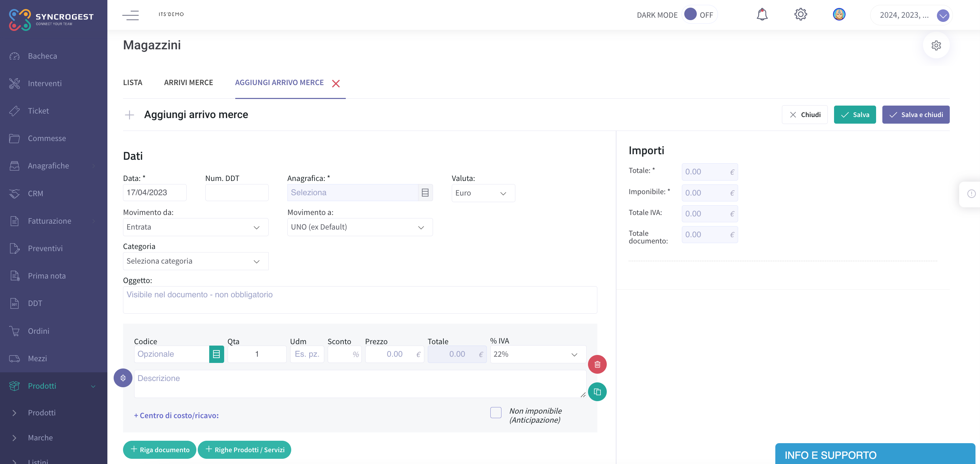Viewport: 980px width, 464px height.
Task: Open the Movimento da Entrata dropdown
Action: tap(196, 227)
